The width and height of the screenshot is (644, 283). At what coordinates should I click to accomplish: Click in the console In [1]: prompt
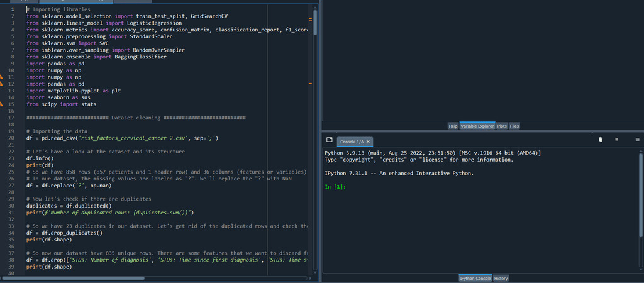336,187
